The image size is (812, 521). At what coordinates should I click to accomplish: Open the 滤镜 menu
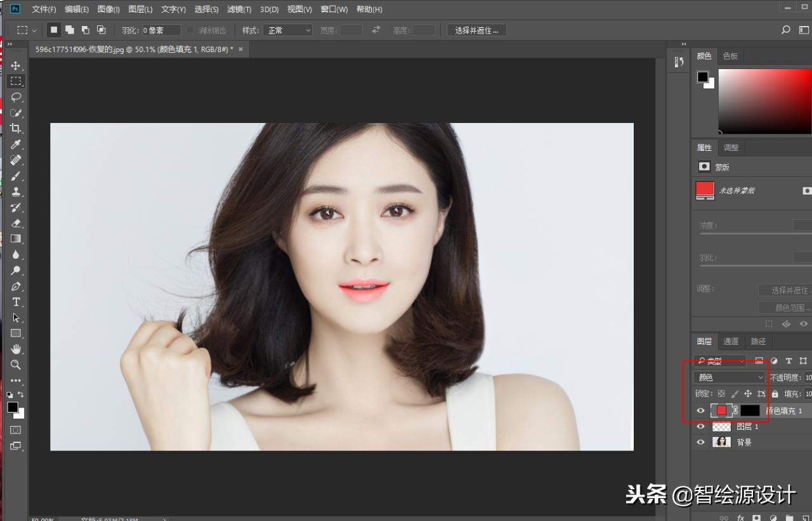[238, 9]
